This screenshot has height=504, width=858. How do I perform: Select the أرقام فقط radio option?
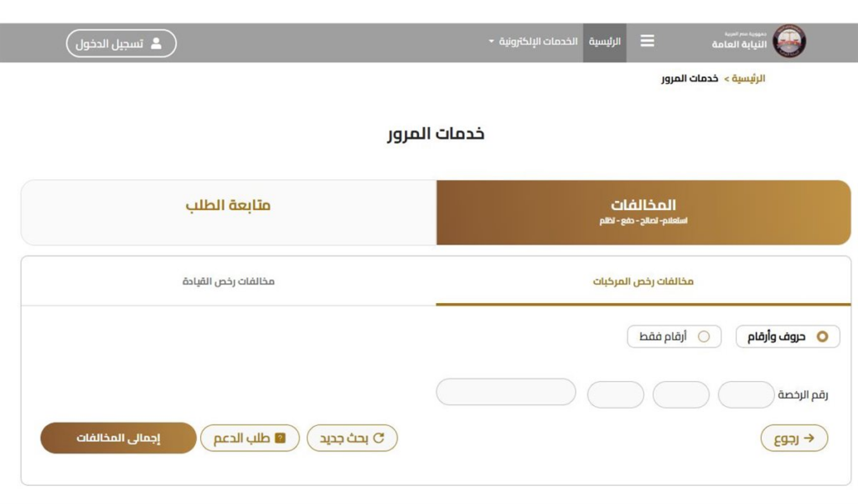(x=704, y=337)
